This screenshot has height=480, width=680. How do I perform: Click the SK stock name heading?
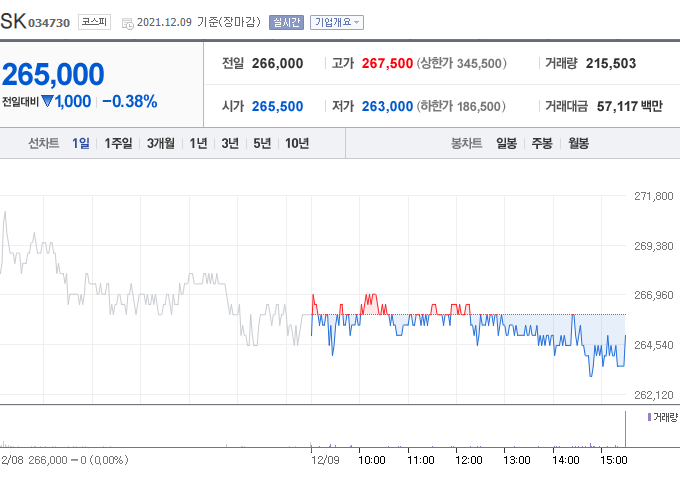point(13,21)
